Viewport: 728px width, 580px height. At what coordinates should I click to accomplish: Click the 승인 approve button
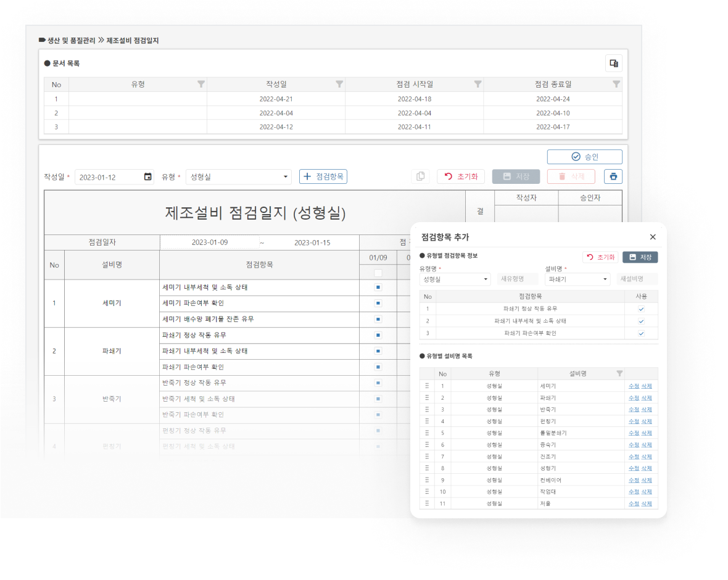coord(584,157)
